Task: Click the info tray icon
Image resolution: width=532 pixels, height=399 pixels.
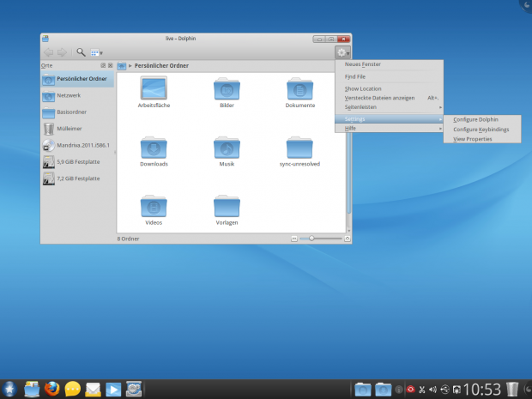Action: pyautogui.click(x=399, y=390)
